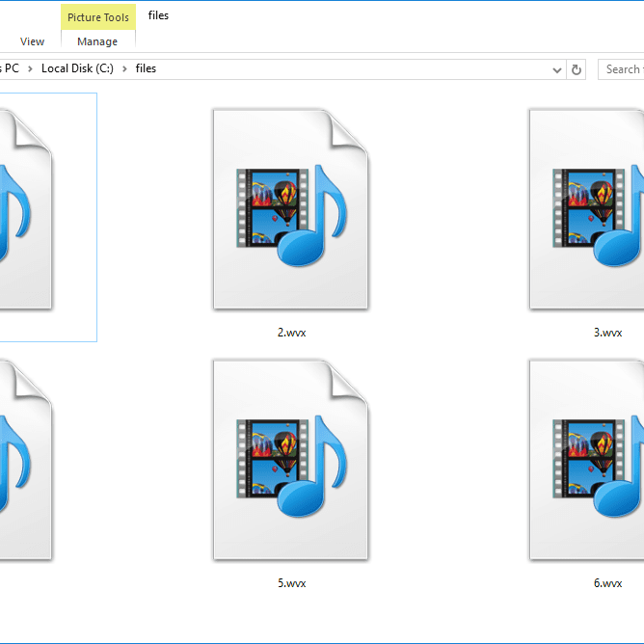The width and height of the screenshot is (644, 644).
Task: Click the selected file icon in top-left
Action: (x=26, y=209)
